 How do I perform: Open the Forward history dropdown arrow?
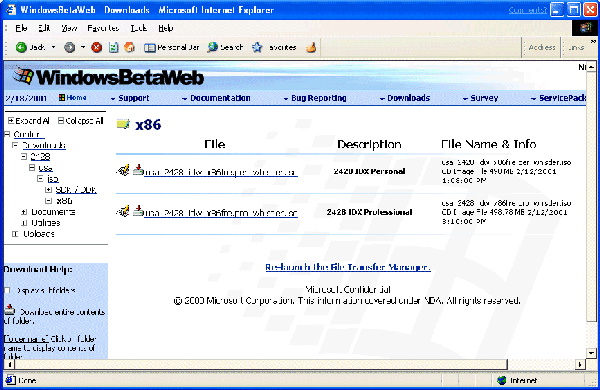tap(83, 47)
